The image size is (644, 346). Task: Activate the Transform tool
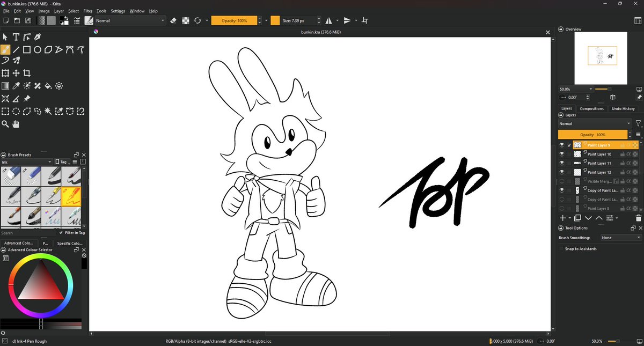pyautogui.click(x=5, y=73)
